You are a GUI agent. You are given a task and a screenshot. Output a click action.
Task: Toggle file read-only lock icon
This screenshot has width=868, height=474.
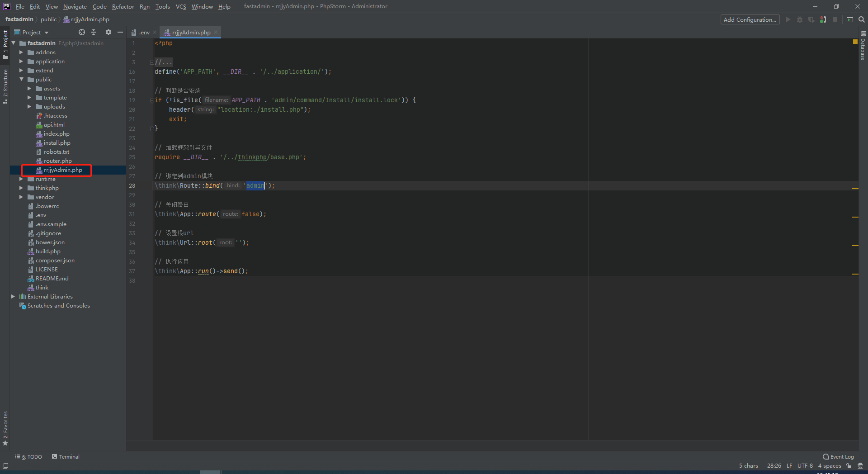coord(849,466)
